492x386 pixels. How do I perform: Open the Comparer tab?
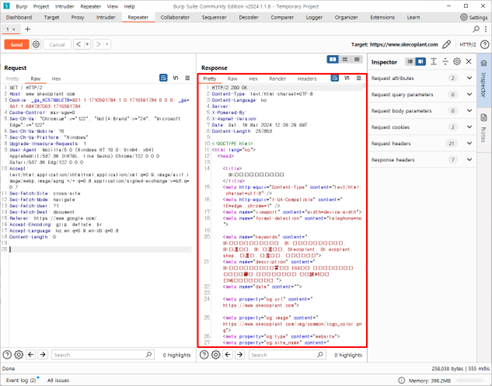pyautogui.click(x=282, y=17)
